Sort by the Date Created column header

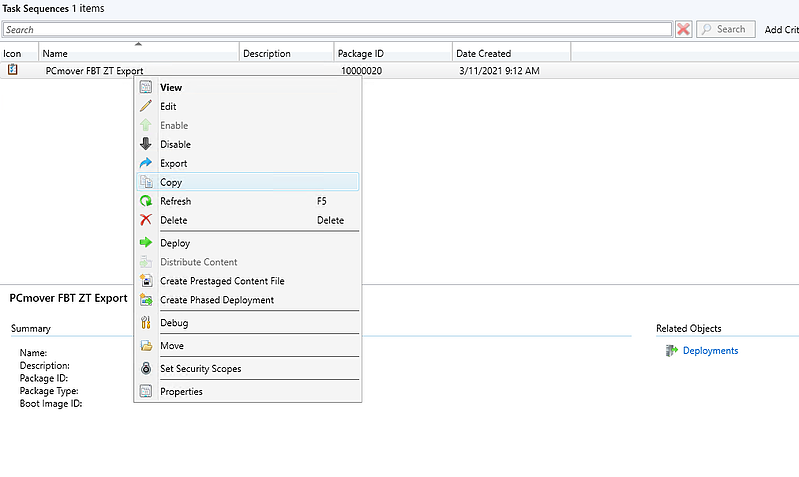pos(512,53)
